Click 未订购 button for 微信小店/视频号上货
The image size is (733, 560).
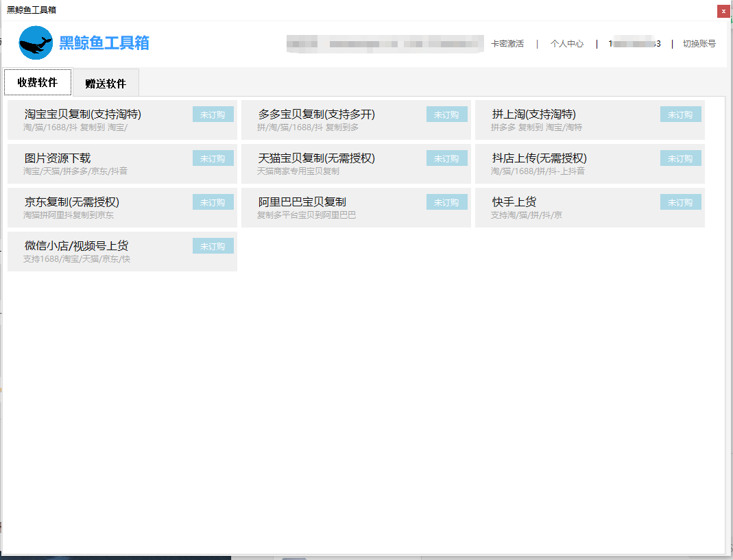[213, 246]
